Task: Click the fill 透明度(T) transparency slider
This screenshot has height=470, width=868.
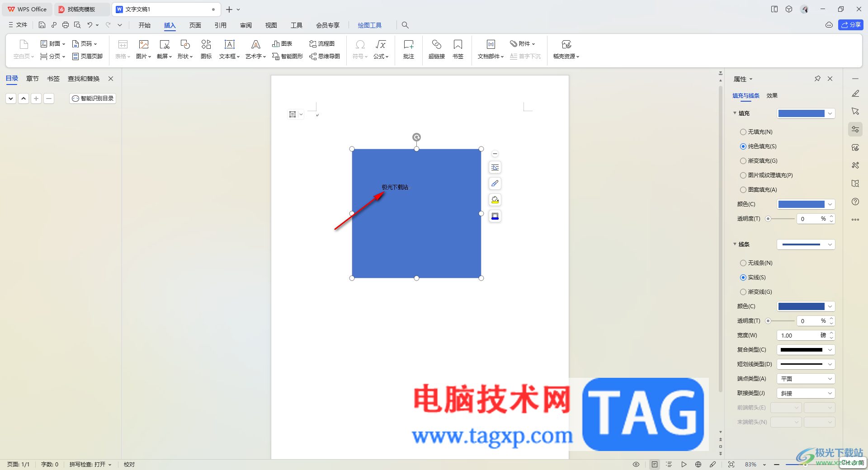Action: [780, 219]
